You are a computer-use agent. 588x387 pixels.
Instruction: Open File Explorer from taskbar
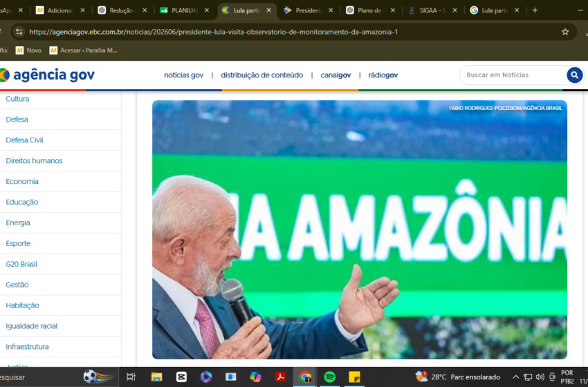[156, 377]
